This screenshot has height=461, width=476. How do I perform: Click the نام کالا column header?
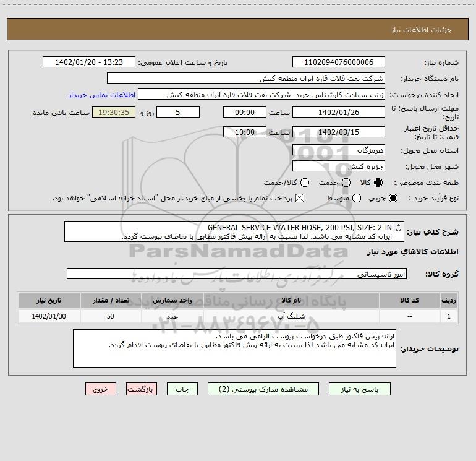pos(291,301)
